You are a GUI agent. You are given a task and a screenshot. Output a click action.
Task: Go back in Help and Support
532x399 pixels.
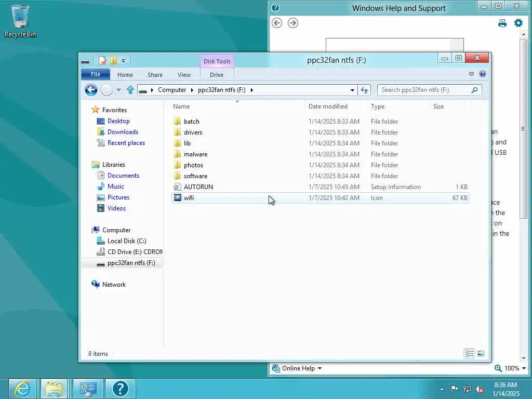tap(277, 23)
